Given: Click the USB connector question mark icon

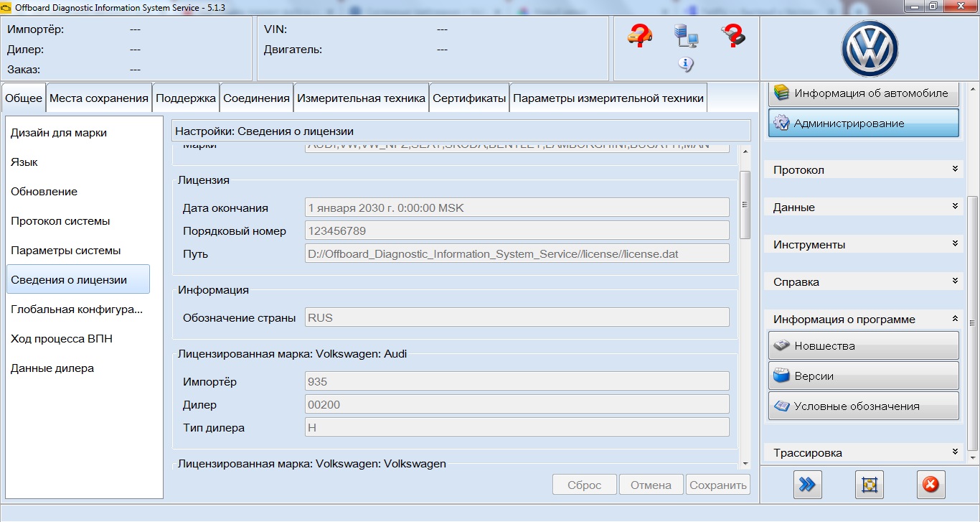Looking at the screenshot, I should click(732, 35).
